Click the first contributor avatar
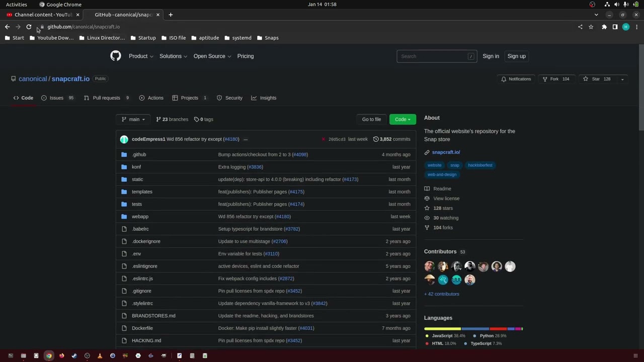 tap(429, 266)
